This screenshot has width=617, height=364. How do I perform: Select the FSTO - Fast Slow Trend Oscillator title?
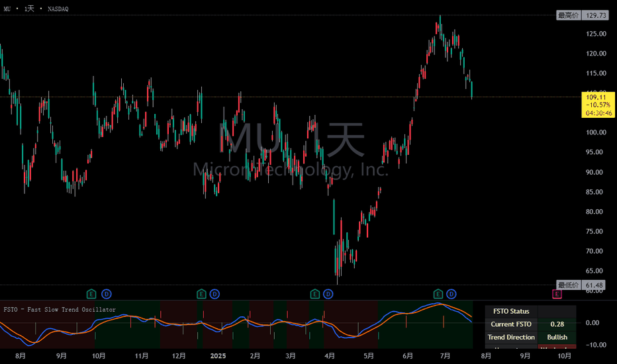60,310
